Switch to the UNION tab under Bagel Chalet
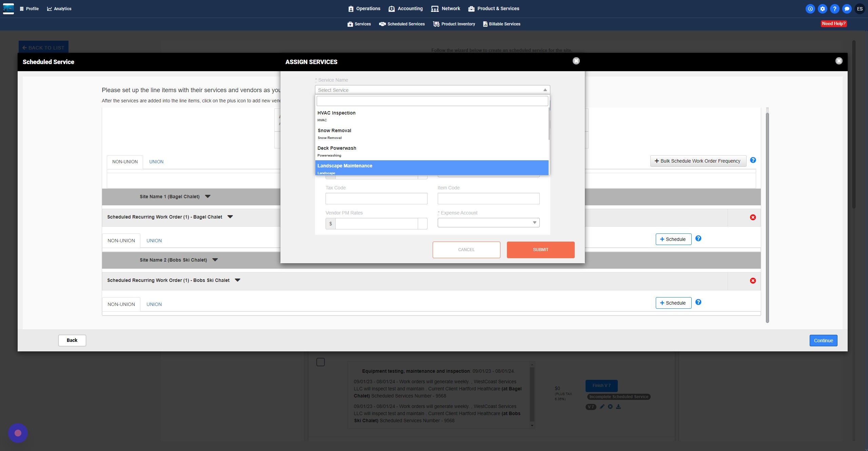 click(154, 241)
